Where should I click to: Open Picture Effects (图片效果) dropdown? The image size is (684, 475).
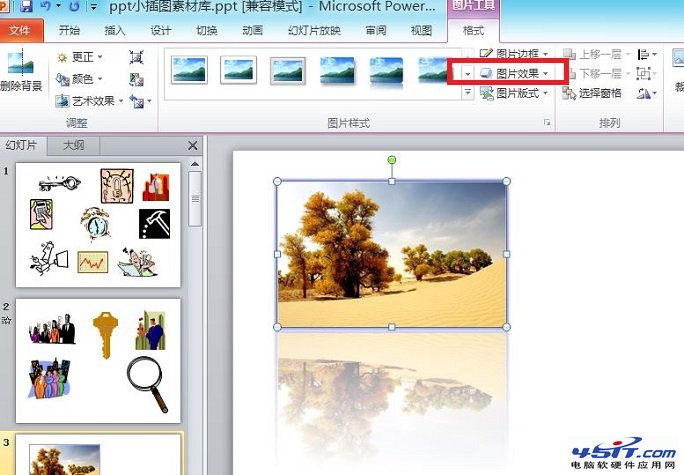click(514, 73)
